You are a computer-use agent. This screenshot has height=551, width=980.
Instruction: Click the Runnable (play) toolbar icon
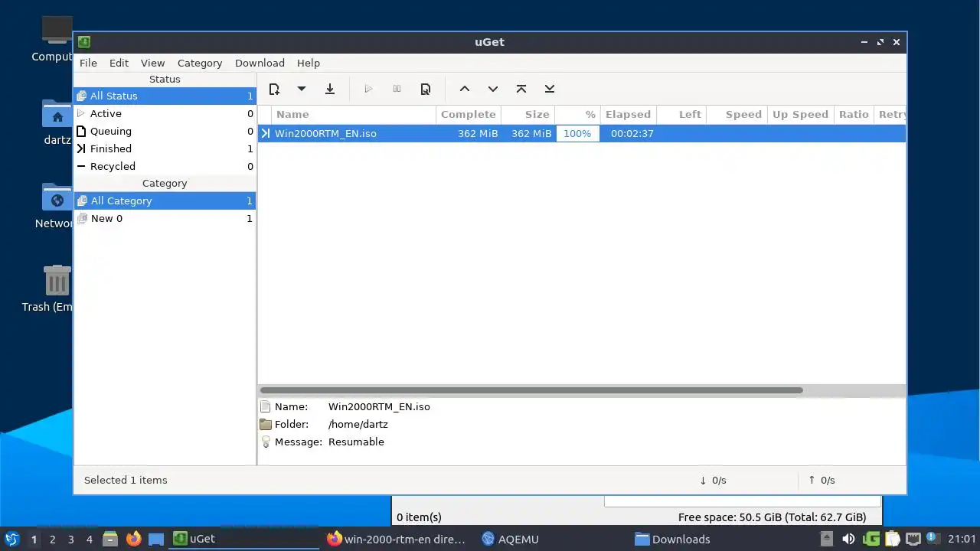click(368, 90)
